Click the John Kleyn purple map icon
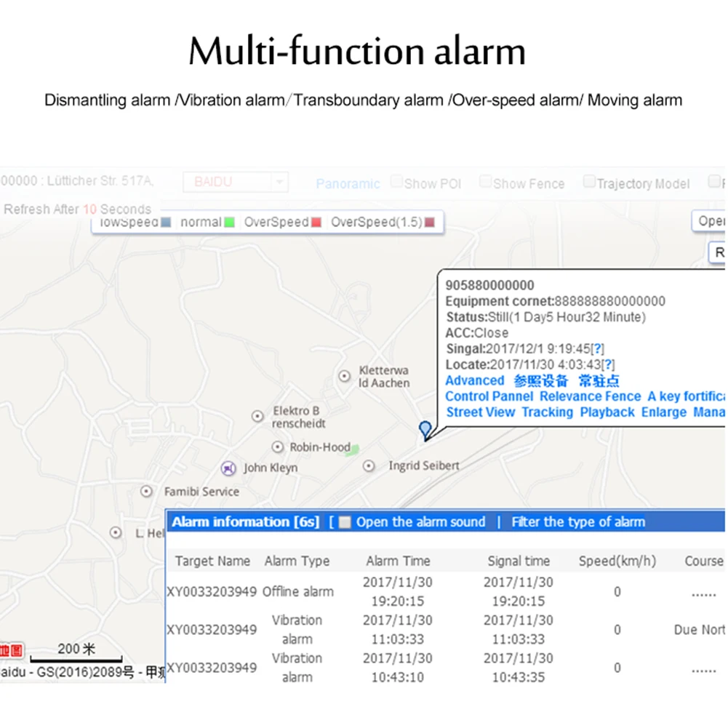This screenshot has width=728, height=728. tap(228, 468)
